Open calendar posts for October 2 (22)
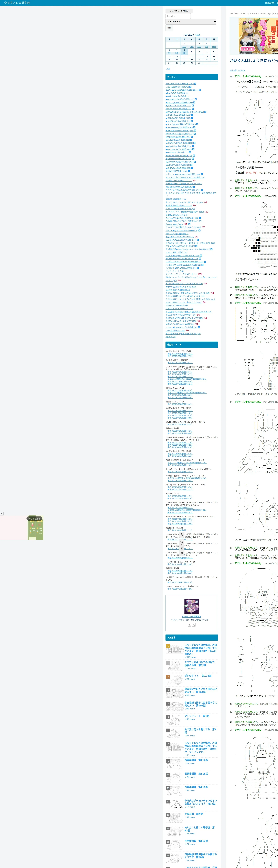This screenshot has width=278, height=868. [x=192, y=47]
